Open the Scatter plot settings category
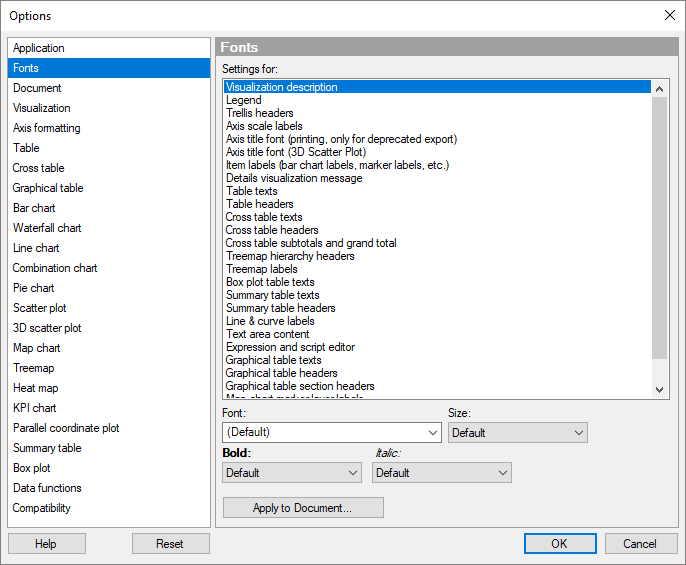The height and width of the screenshot is (565, 686). click(40, 308)
